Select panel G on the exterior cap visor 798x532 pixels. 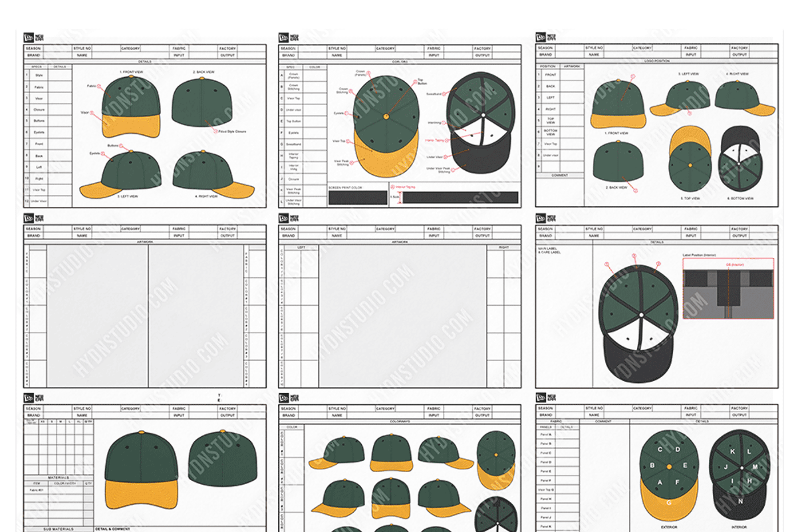[x=668, y=502]
